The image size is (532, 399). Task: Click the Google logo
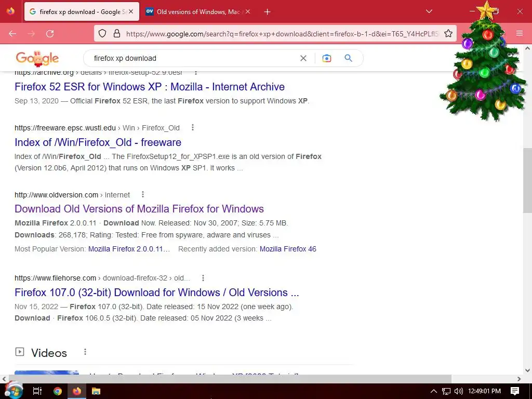37,58
